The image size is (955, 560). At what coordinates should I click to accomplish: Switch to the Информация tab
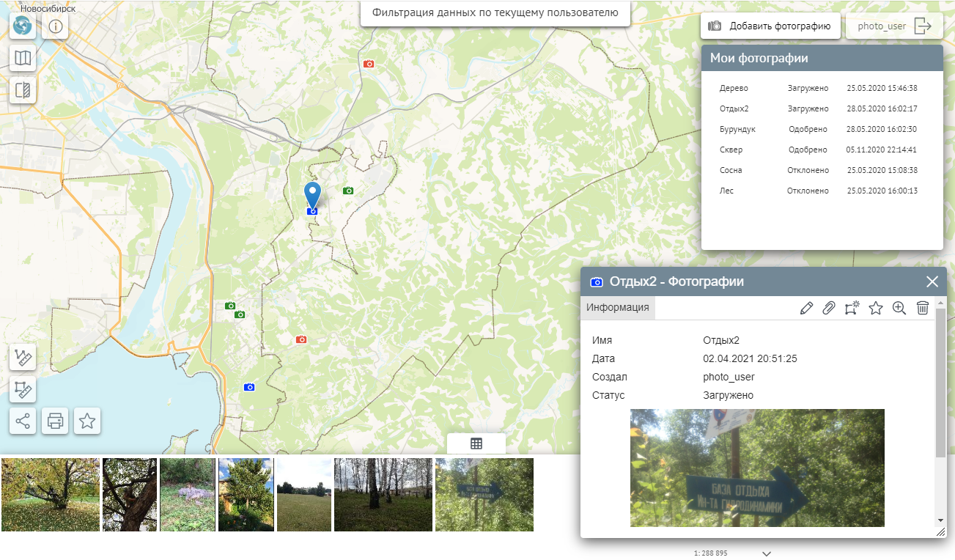tap(617, 308)
